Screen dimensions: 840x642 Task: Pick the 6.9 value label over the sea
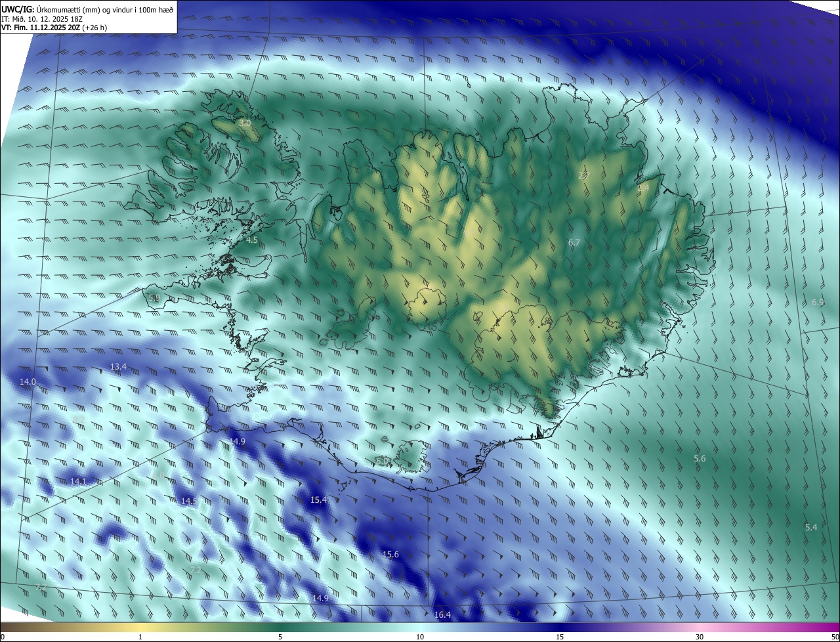817,303
